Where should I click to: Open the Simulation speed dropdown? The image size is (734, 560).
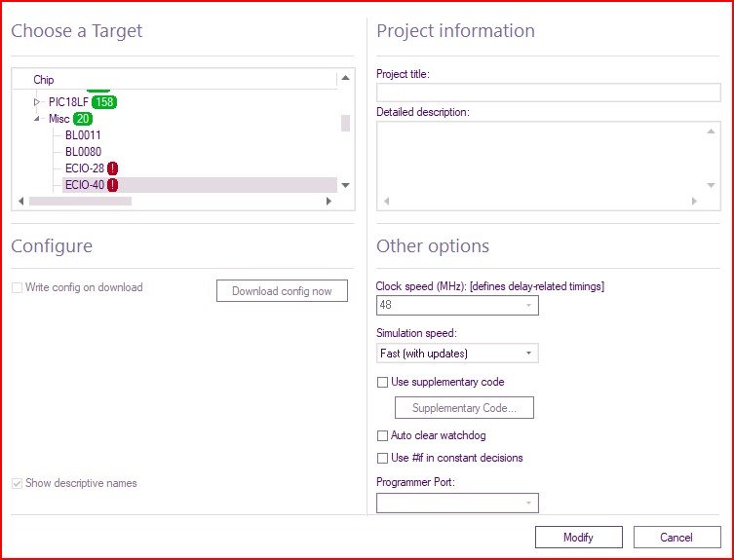coord(457,354)
